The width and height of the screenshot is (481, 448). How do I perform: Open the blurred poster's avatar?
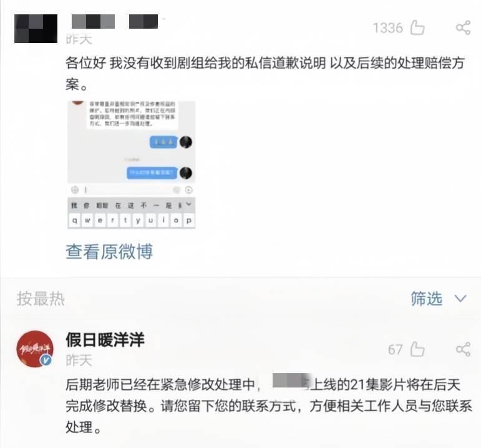click(x=36, y=28)
